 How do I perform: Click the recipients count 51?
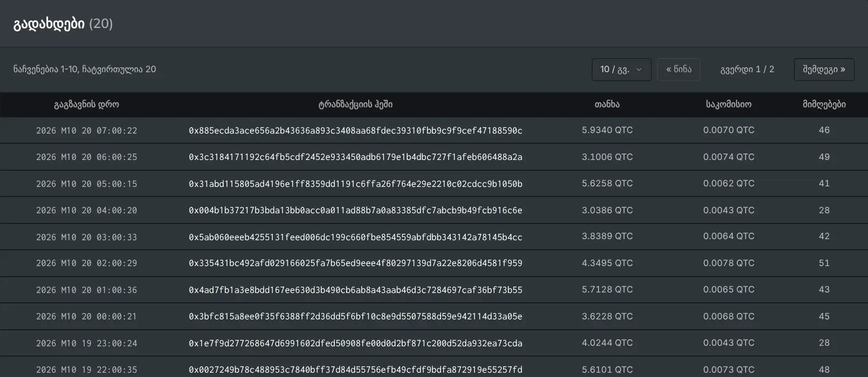(824, 263)
